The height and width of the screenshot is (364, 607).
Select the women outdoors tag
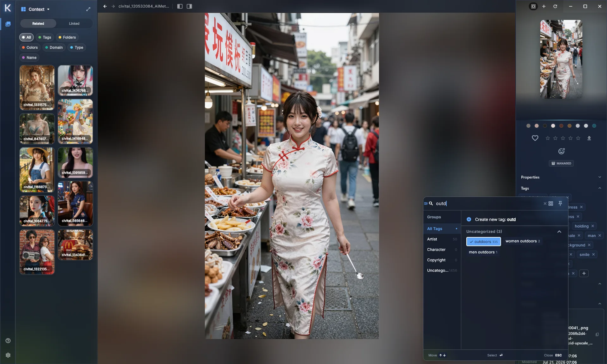click(x=523, y=241)
